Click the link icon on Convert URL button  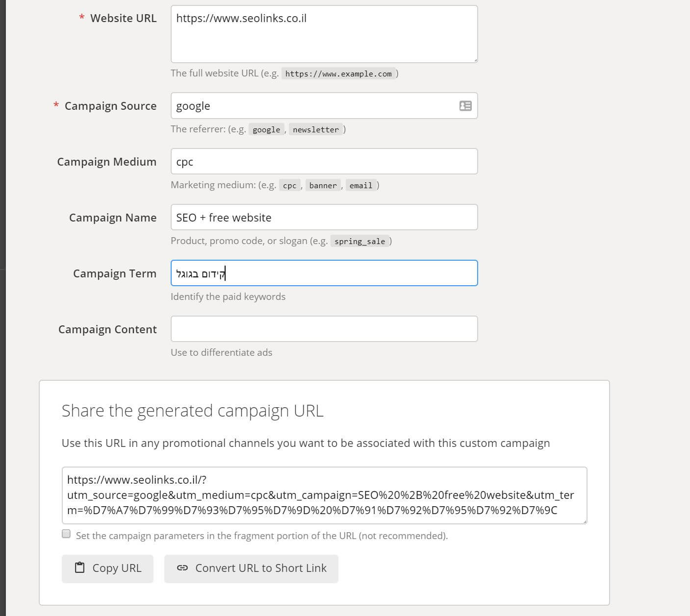point(182,568)
